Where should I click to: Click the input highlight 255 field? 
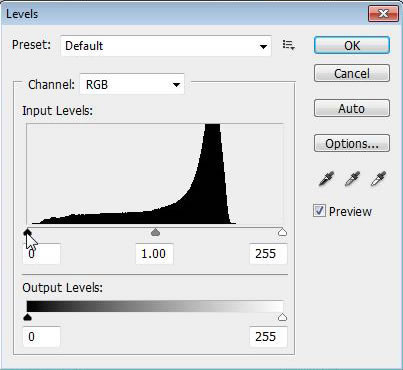pos(268,254)
